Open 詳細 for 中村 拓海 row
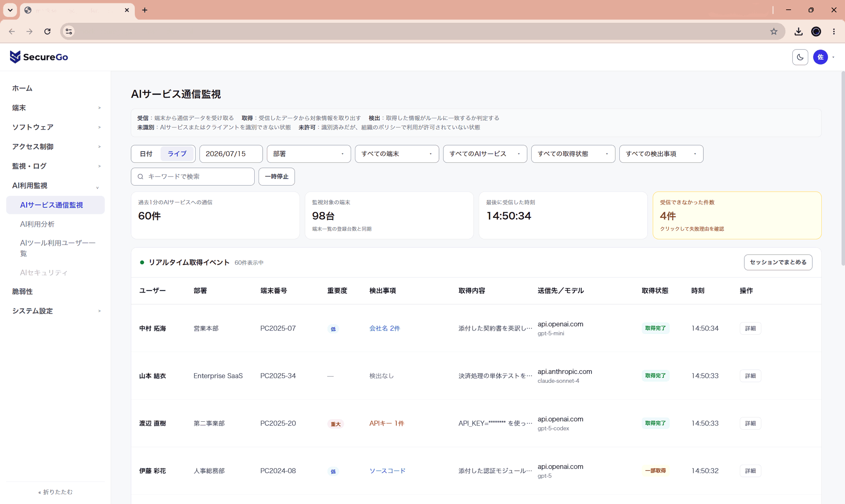 [750, 328]
